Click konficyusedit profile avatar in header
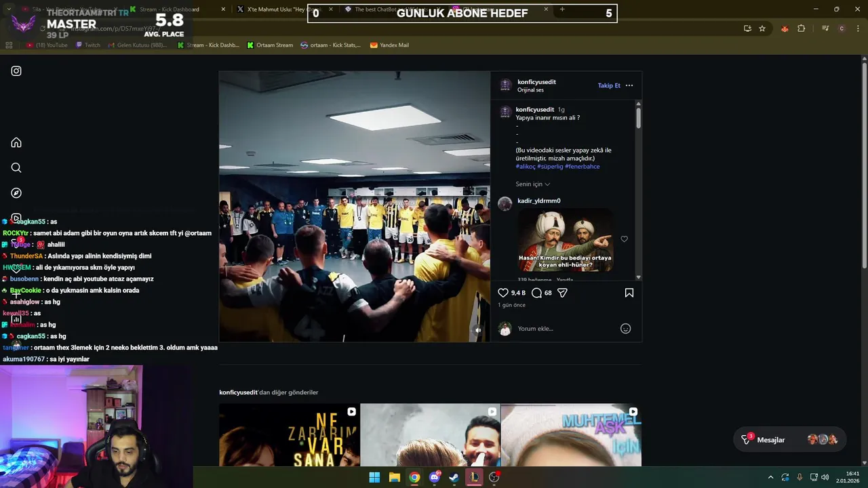The width and height of the screenshot is (868, 488). pyautogui.click(x=505, y=85)
